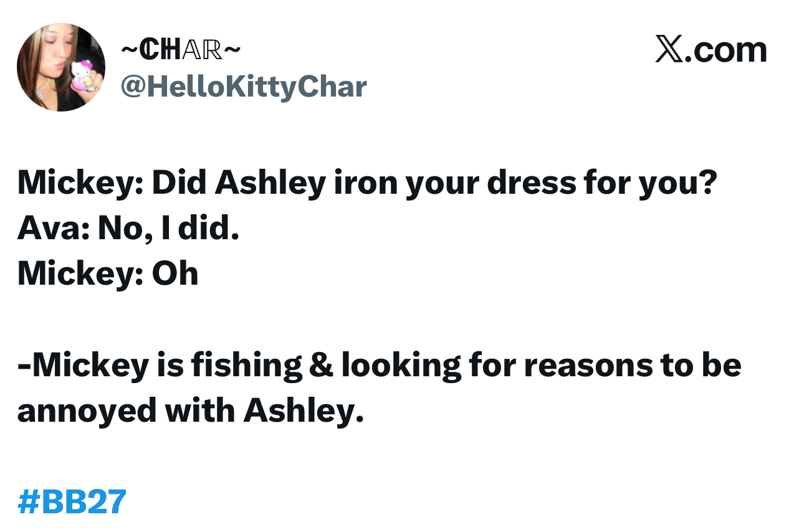This screenshot has width=804, height=532.
Task: Open the profile avatar photo
Action: click(x=61, y=67)
